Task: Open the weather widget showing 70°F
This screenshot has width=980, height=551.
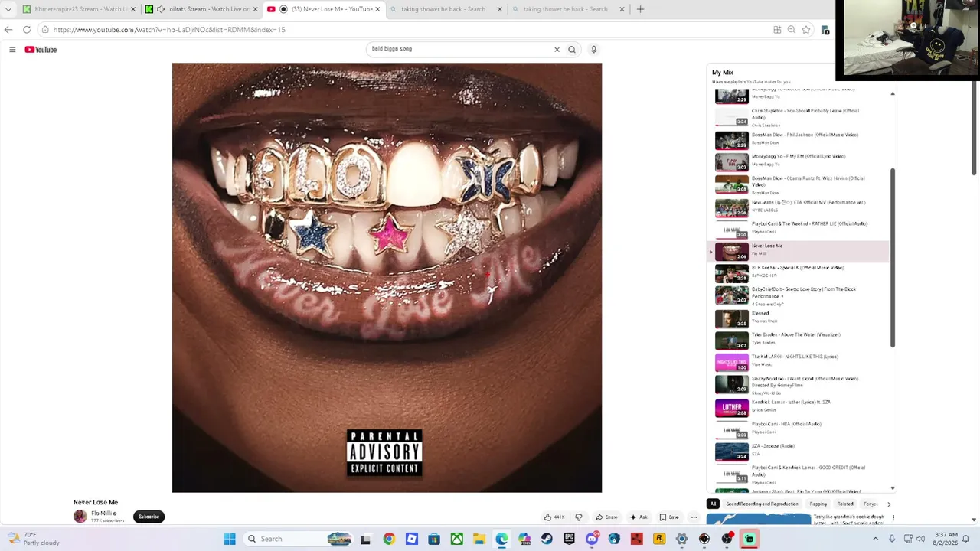Action: [x=34, y=539]
